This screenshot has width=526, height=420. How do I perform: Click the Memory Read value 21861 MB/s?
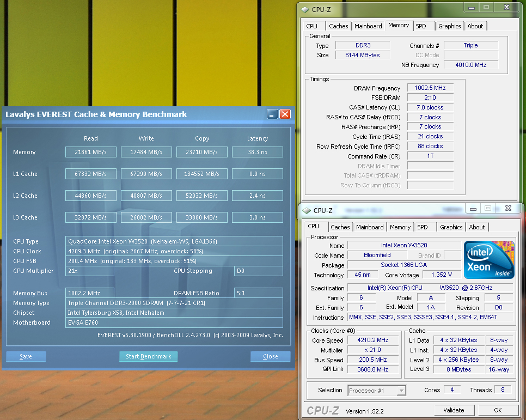point(91,152)
